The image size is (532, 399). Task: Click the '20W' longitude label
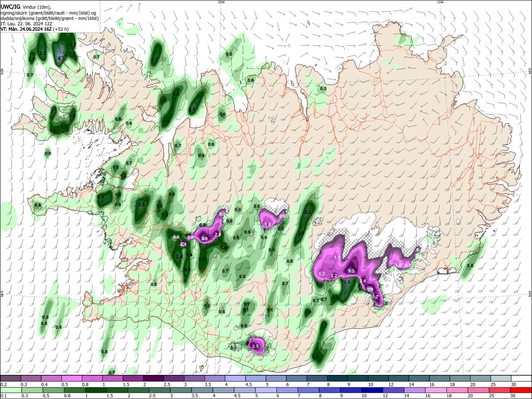click(221, 2)
